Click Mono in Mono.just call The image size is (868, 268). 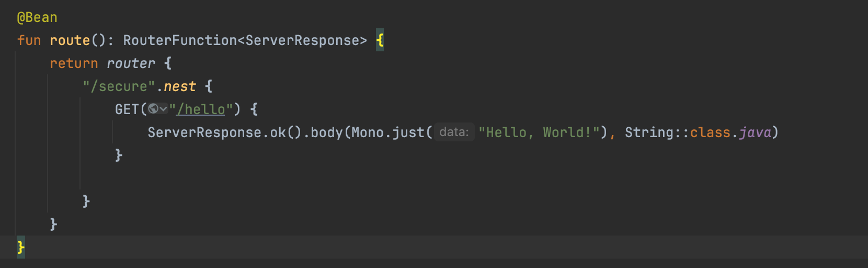368,132
